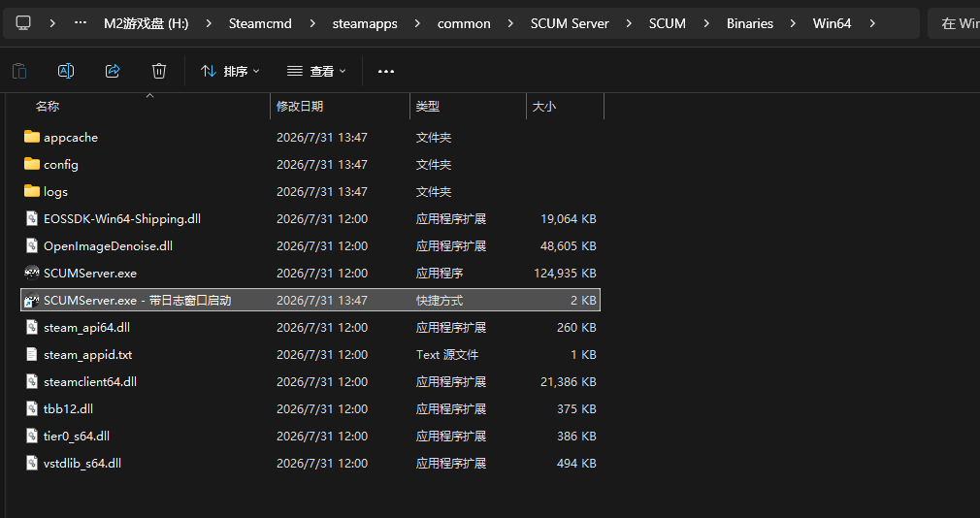Screen dimensions: 980x518
Task: Click the Text 源文件 type cell
Action: click(x=447, y=355)
